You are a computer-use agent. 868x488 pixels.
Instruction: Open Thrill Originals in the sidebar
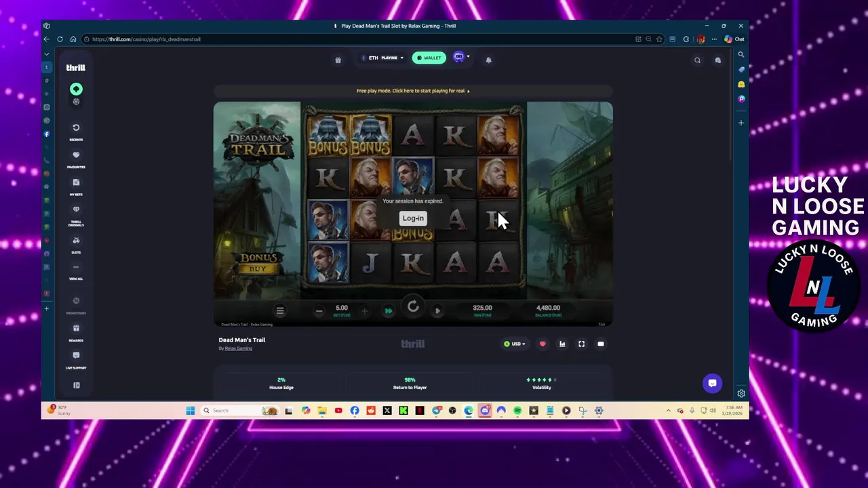[76, 216]
